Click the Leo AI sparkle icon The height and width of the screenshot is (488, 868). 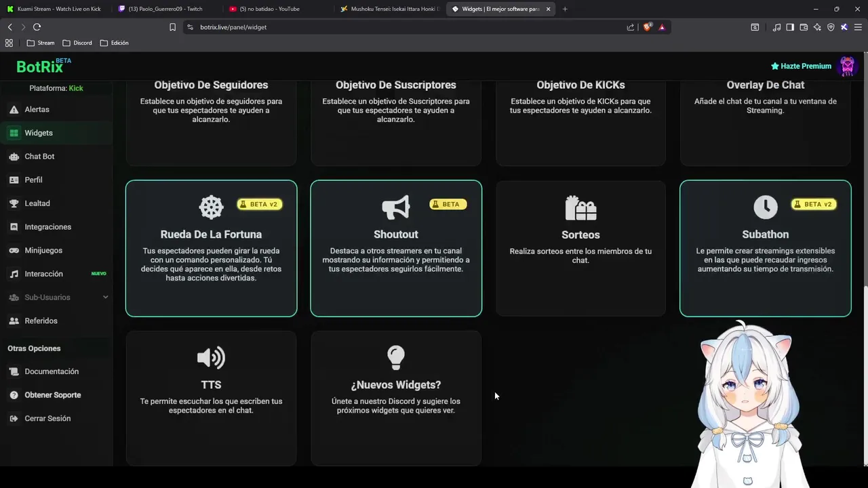(817, 27)
